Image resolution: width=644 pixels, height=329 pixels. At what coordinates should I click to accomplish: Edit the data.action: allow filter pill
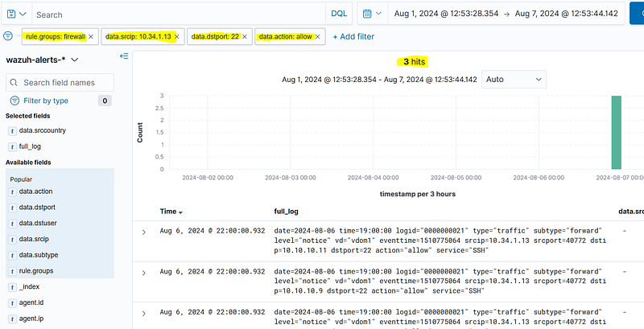[286, 36]
